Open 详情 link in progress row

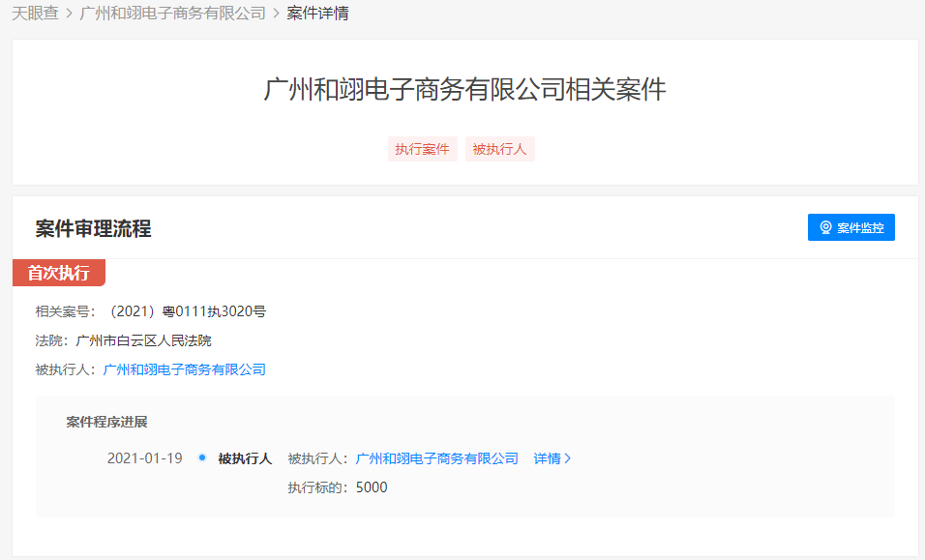(547, 458)
